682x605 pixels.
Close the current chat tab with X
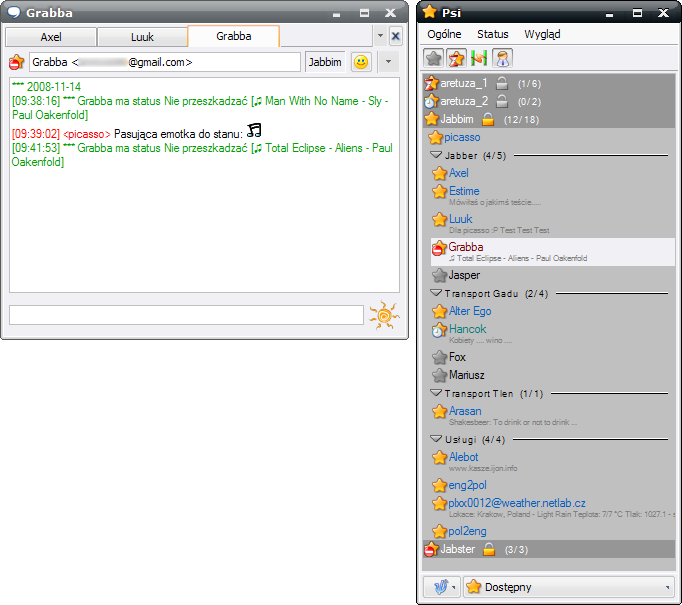pyautogui.click(x=395, y=36)
